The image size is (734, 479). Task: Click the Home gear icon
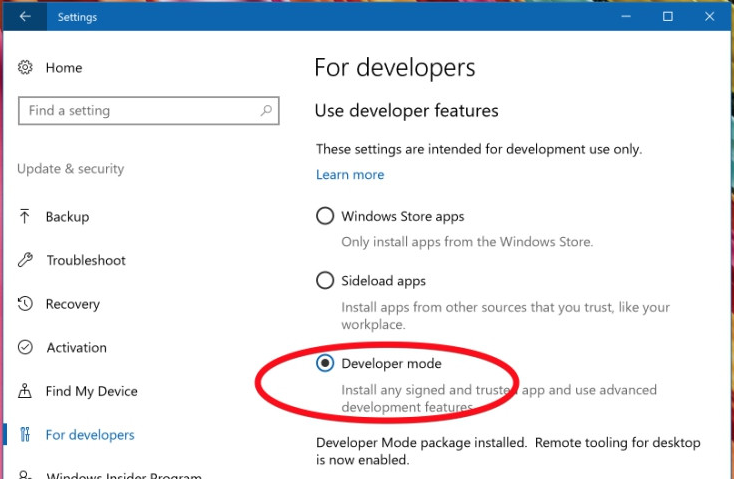(x=26, y=68)
